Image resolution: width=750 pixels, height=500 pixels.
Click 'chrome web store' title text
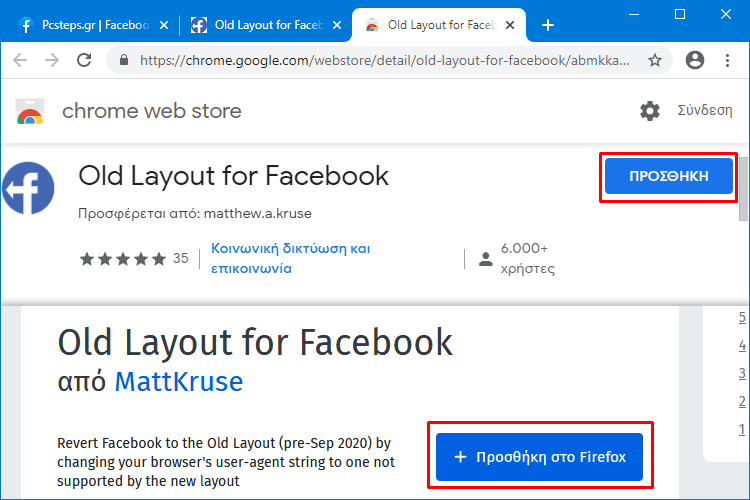tap(152, 111)
